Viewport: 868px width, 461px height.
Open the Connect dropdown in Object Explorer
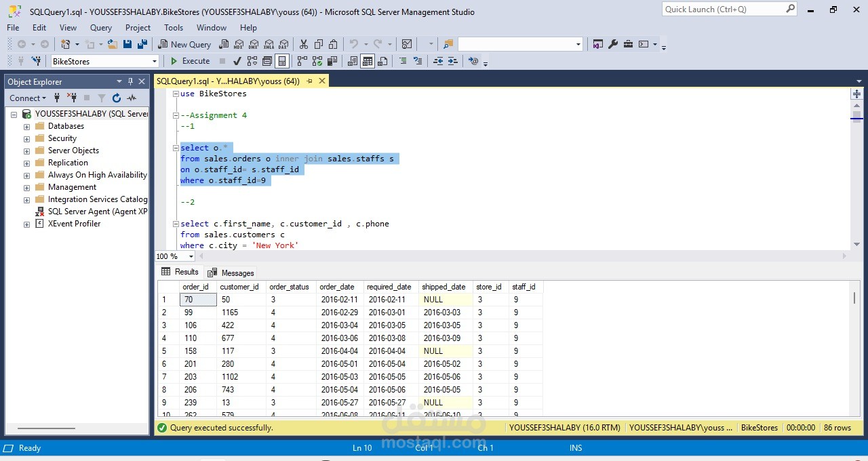tap(28, 98)
